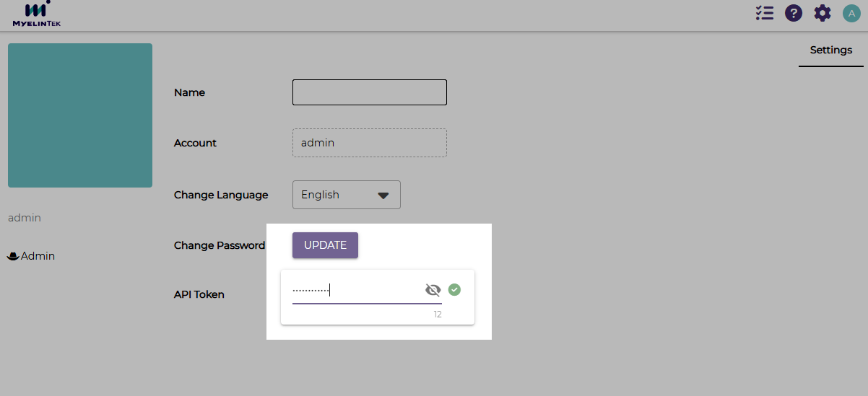Click the UPDATE password button
868x396 pixels.
tap(325, 245)
